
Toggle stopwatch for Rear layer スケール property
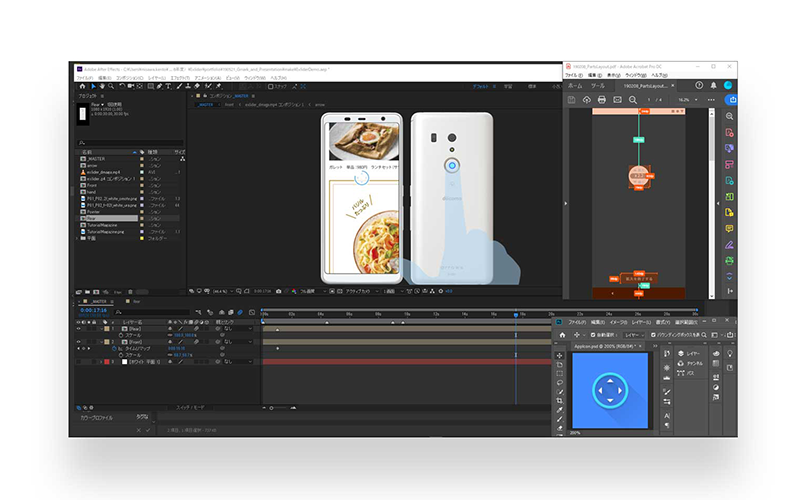[x=121, y=335]
